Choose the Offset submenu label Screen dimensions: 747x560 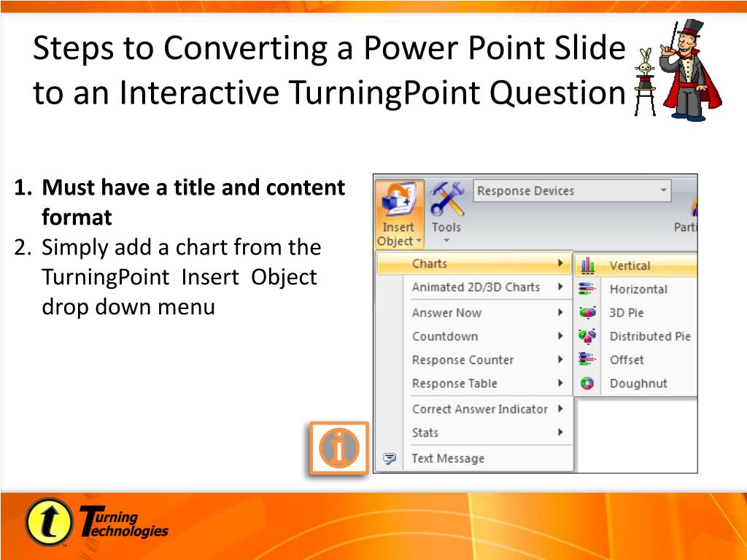627,360
